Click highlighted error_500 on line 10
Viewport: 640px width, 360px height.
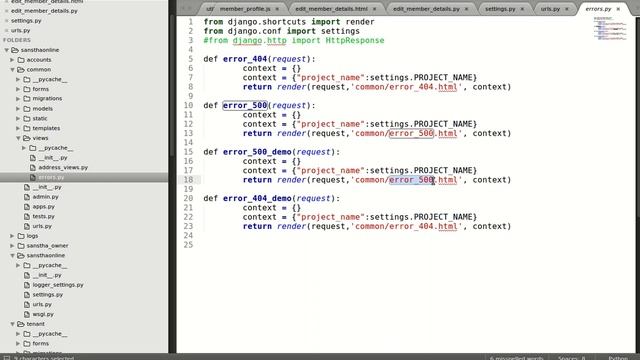[x=245, y=105]
